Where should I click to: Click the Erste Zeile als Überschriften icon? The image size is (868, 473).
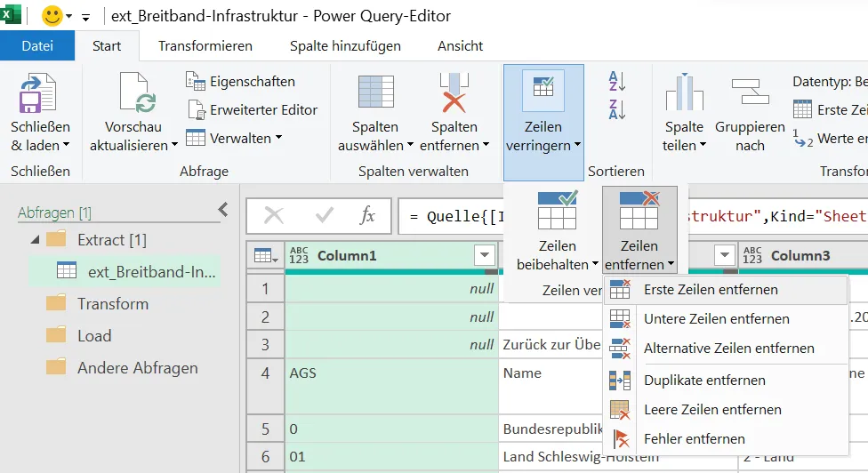[x=803, y=109]
